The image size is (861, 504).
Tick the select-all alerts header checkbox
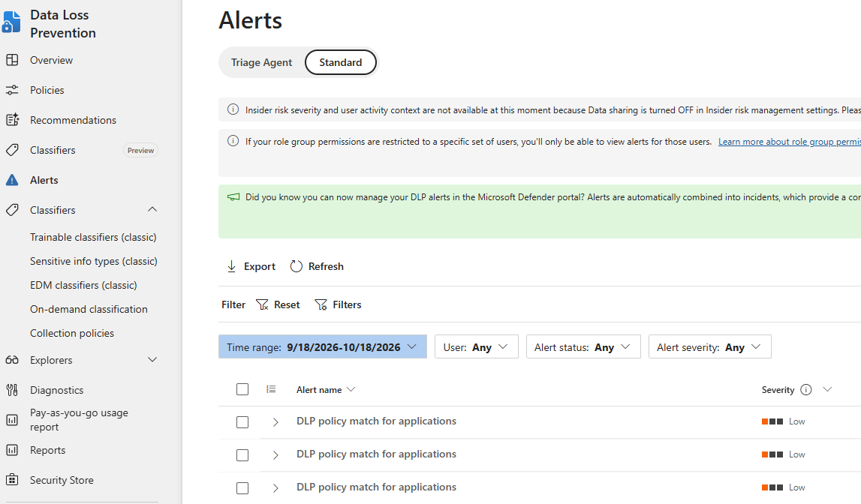[x=242, y=389]
